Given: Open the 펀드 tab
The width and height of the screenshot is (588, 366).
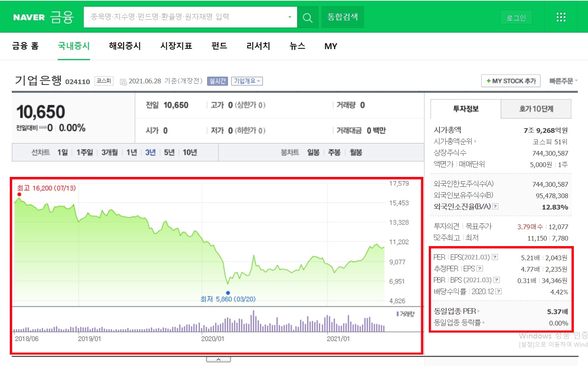Looking at the screenshot, I should click(219, 46).
